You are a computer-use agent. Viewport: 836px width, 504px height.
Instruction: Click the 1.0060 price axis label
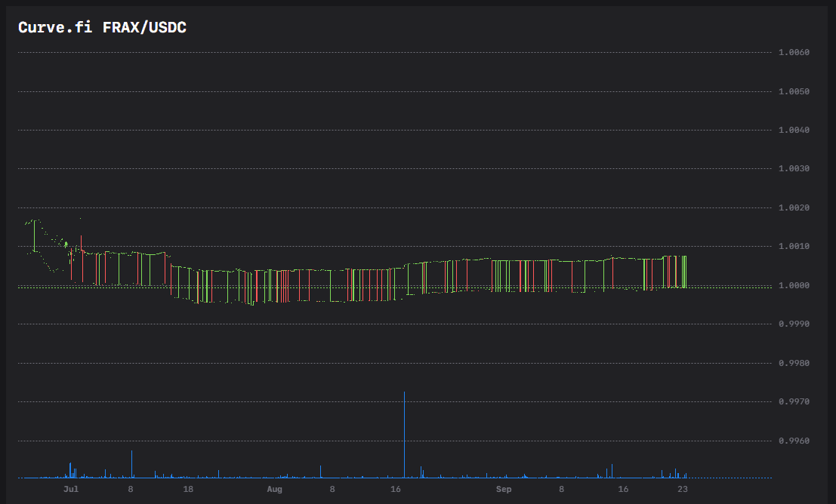pyautogui.click(x=794, y=53)
